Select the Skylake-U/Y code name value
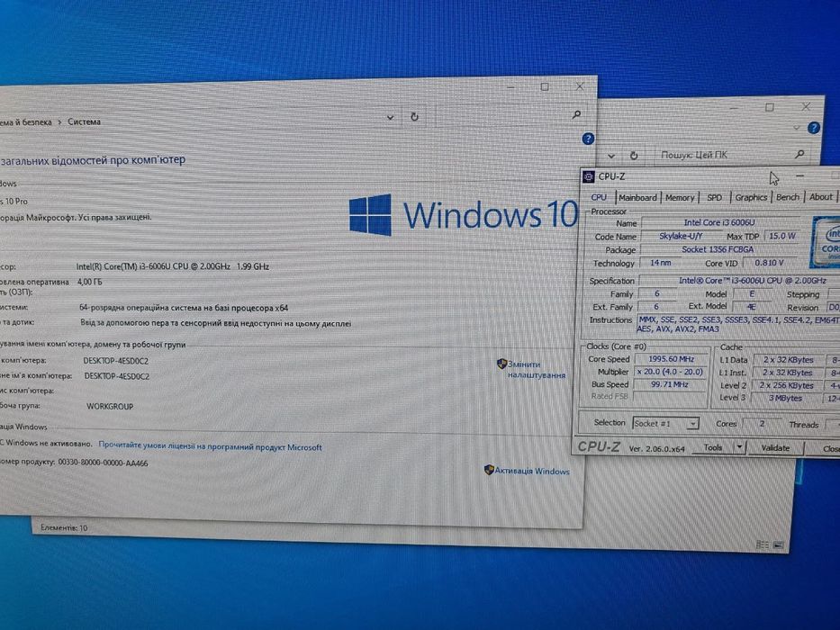The image size is (840, 630). [x=681, y=236]
